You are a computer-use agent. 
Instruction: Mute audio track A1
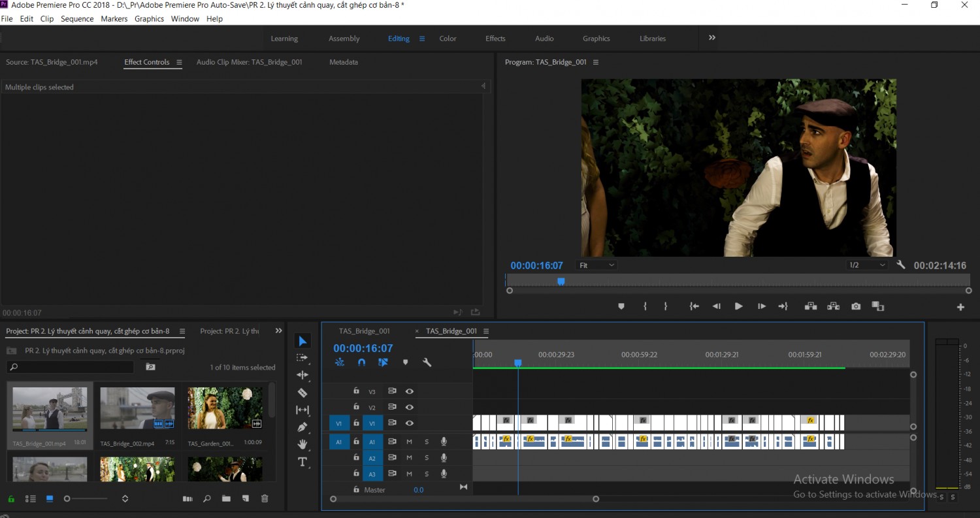pos(410,442)
